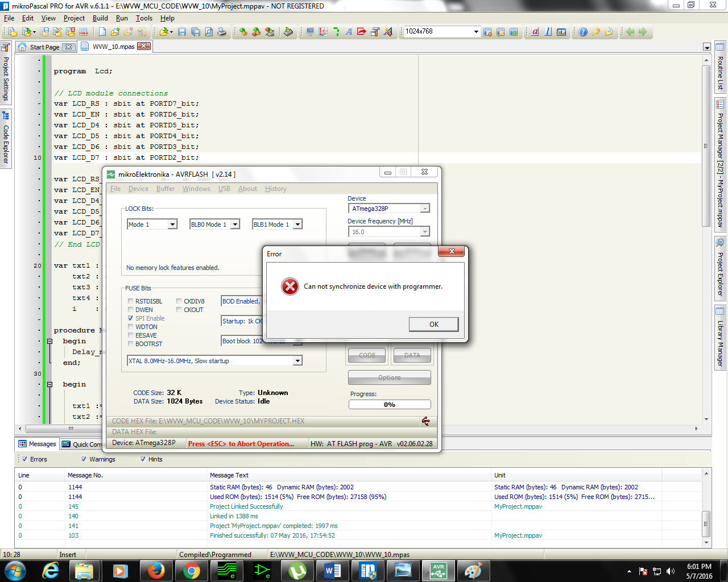
Task: Click the blue letter A toolbar icon
Action: [x=349, y=32]
